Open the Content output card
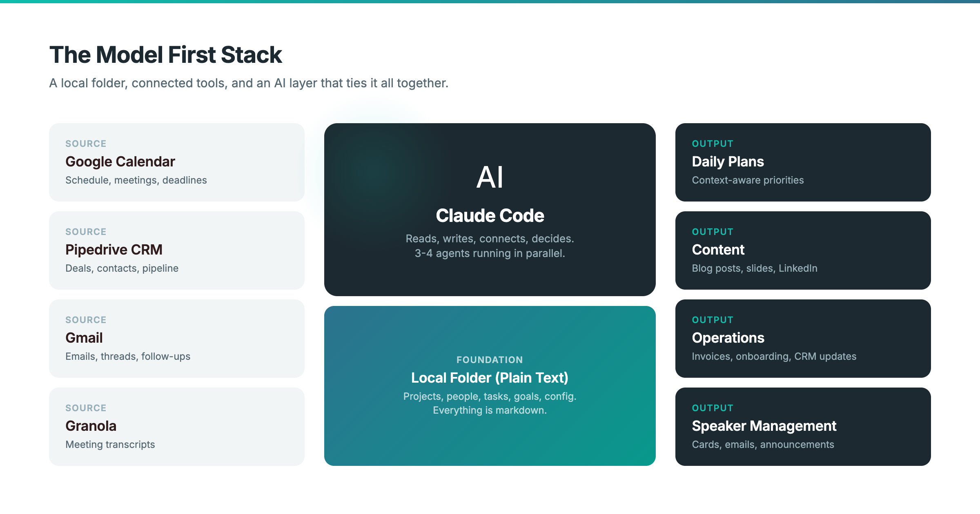This screenshot has height=514, width=980. [x=802, y=250]
